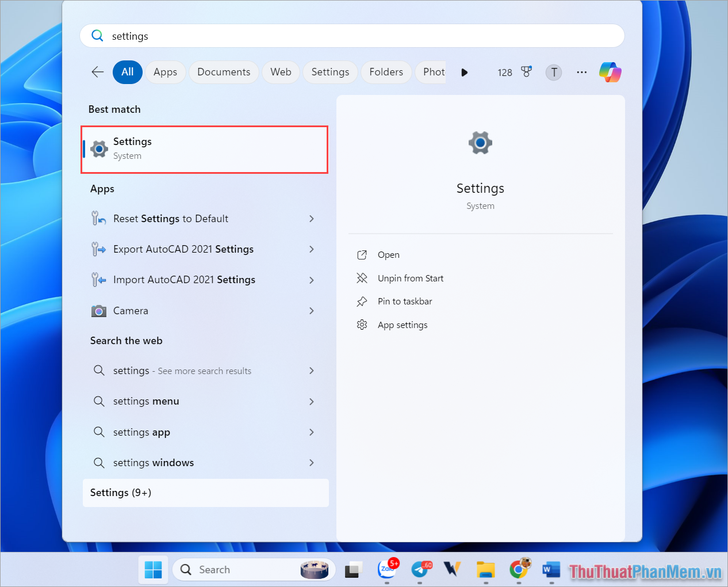Screen dimensions: 728x587
Task: Select the All filter tab
Action: pos(128,72)
